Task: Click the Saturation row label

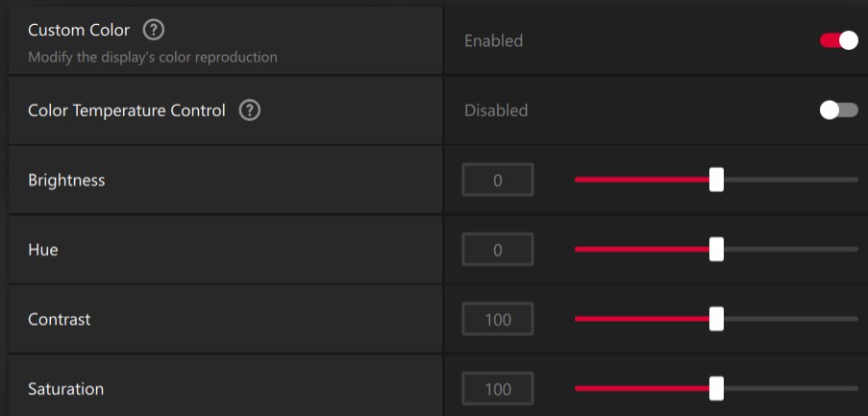Action: (x=65, y=389)
